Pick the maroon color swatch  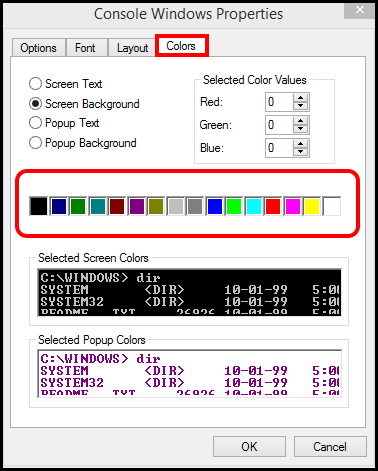click(117, 206)
